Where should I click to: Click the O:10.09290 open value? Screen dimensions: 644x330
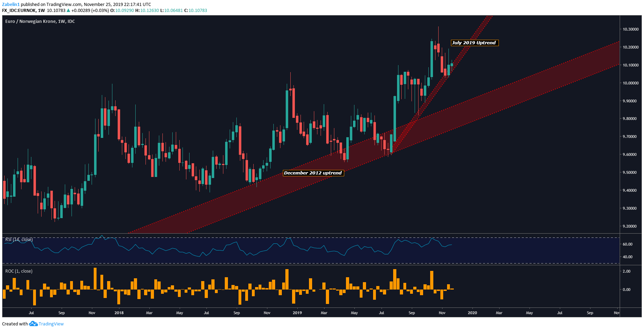122,11
